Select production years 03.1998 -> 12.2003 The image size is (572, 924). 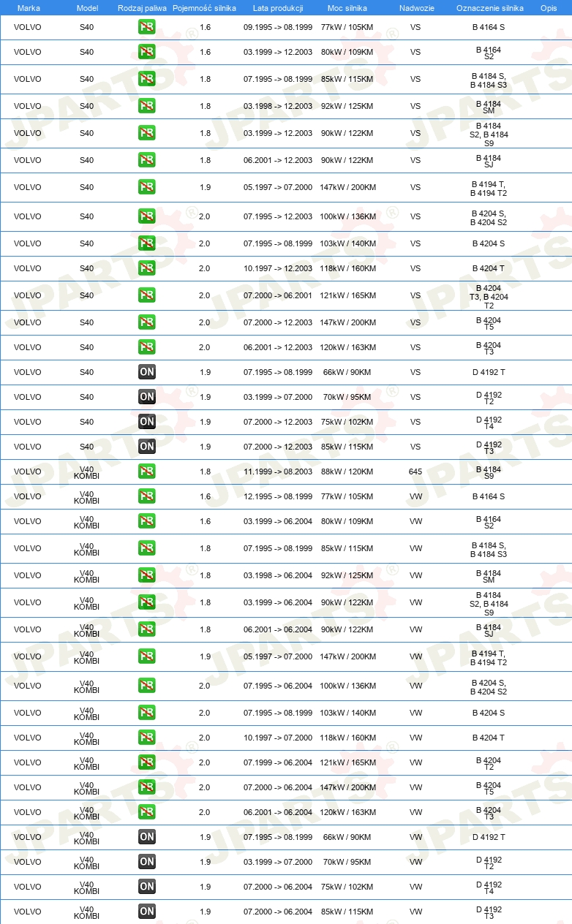pyautogui.click(x=278, y=106)
